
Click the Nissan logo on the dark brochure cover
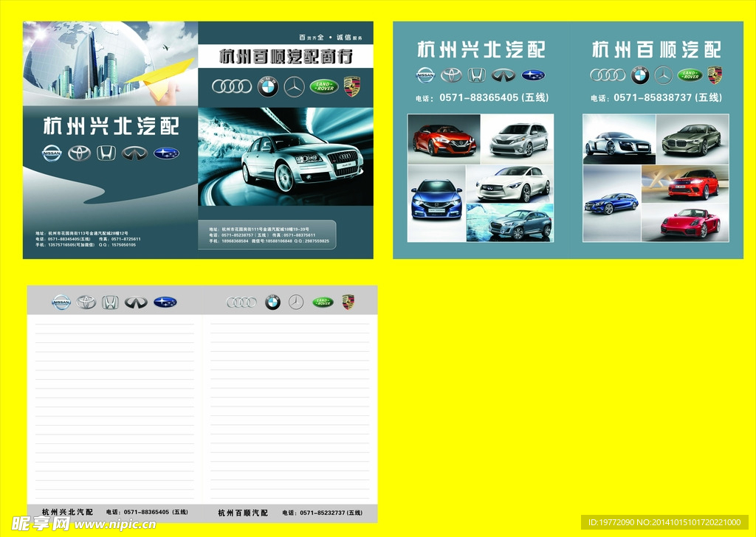(x=52, y=153)
